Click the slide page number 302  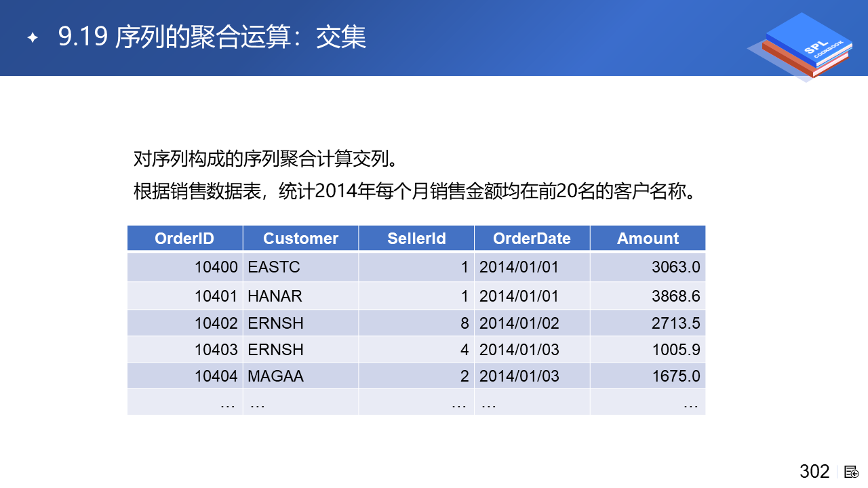click(x=814, y=472)
